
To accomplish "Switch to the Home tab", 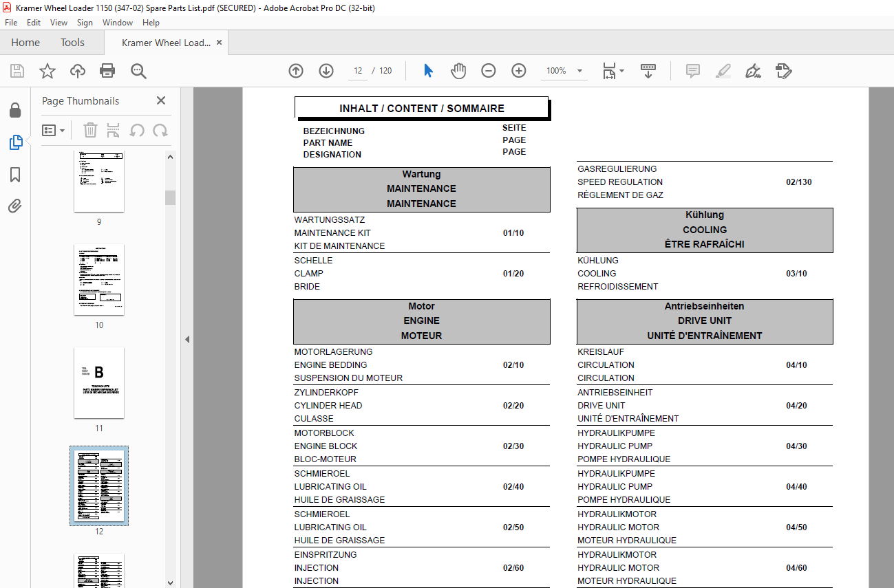I will pos(25,43).
